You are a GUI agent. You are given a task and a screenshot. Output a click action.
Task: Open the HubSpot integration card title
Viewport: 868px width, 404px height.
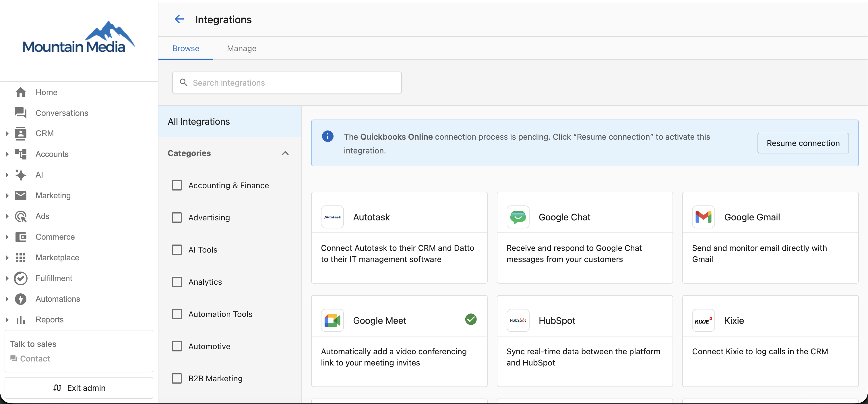point(557,320)
